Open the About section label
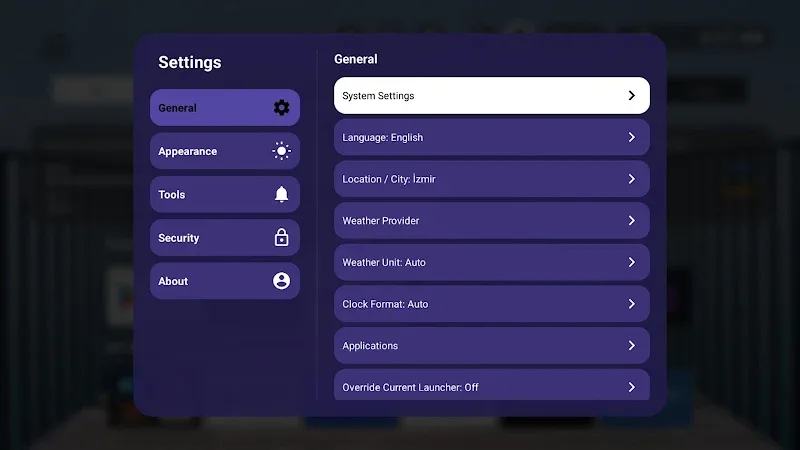Screen dimensions: 800x450 (173, 281)
